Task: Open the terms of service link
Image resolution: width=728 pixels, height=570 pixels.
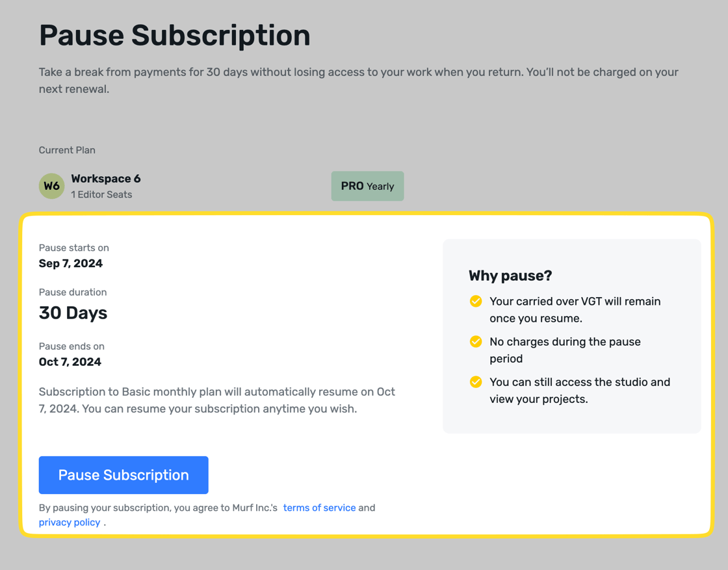Action: [319, 508]
